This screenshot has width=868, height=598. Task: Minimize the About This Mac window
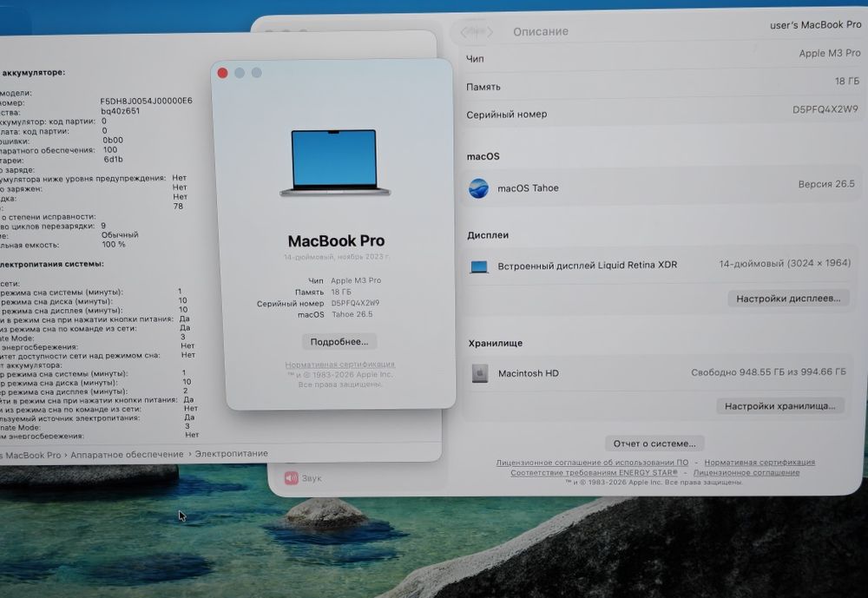pos(240,73)
